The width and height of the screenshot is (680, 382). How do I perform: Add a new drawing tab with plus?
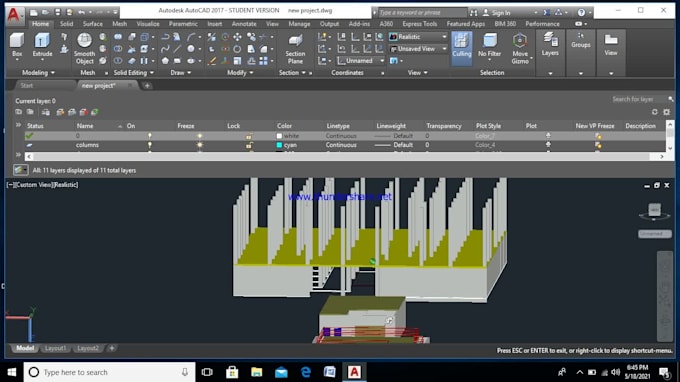tap(147, 85)
